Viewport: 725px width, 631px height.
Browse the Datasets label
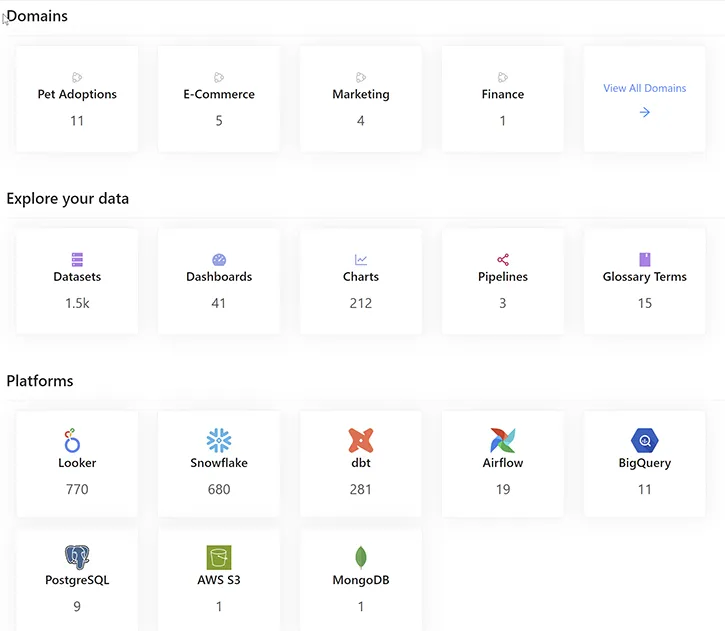point(77,276)
